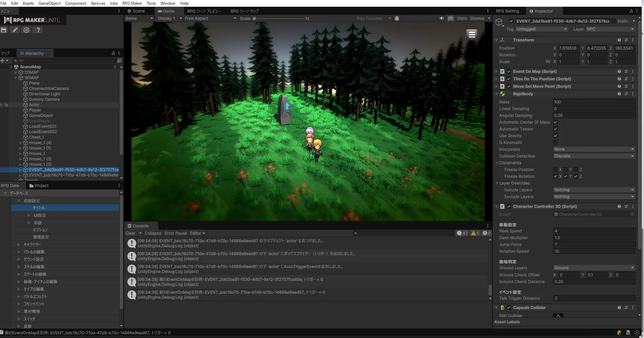Open the RPG Maker menu
This screenshot has height=338, width=644.
tap(132, 3)
